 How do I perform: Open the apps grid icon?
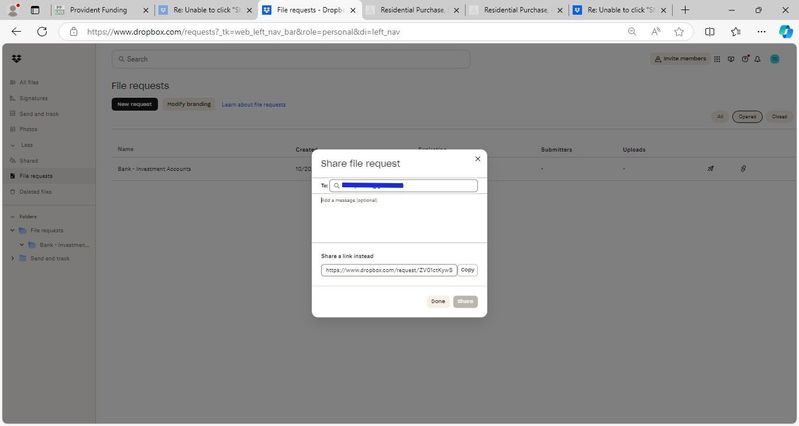point(717,59)
